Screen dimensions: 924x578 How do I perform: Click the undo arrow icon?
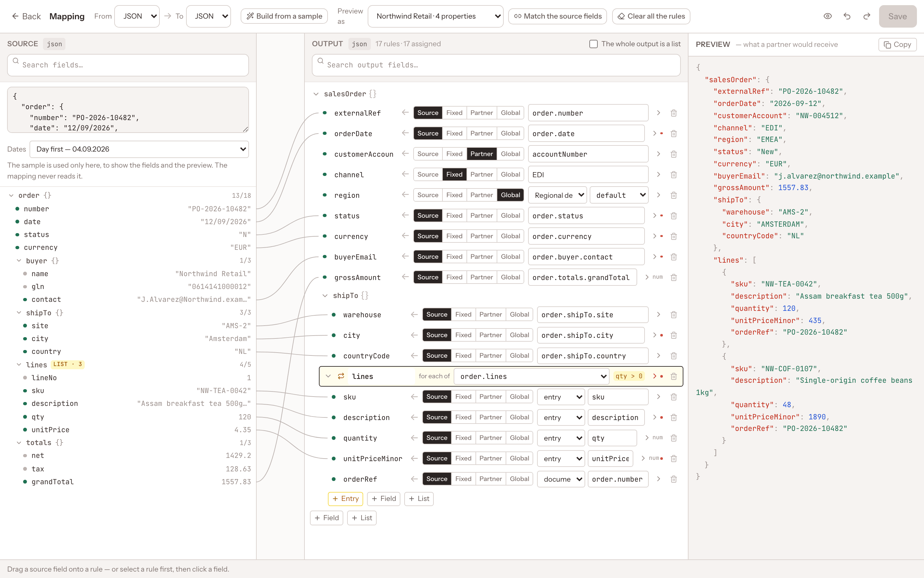(x=847, y=16)
